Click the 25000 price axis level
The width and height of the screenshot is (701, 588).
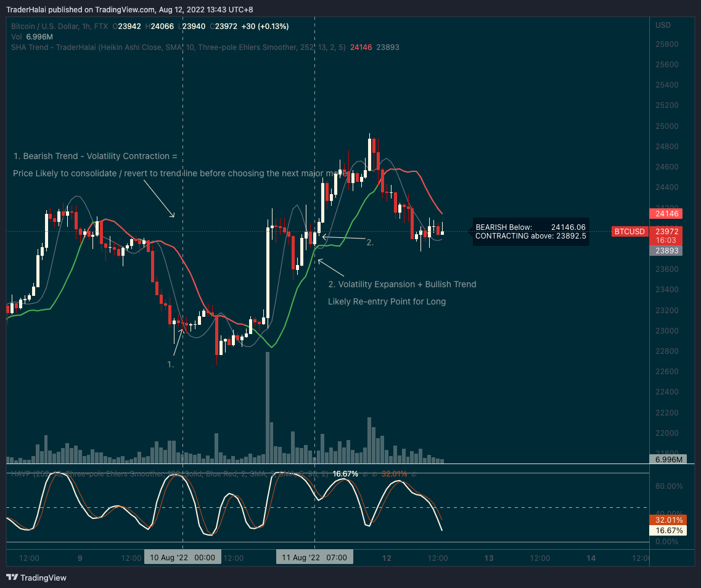(666, 126)
